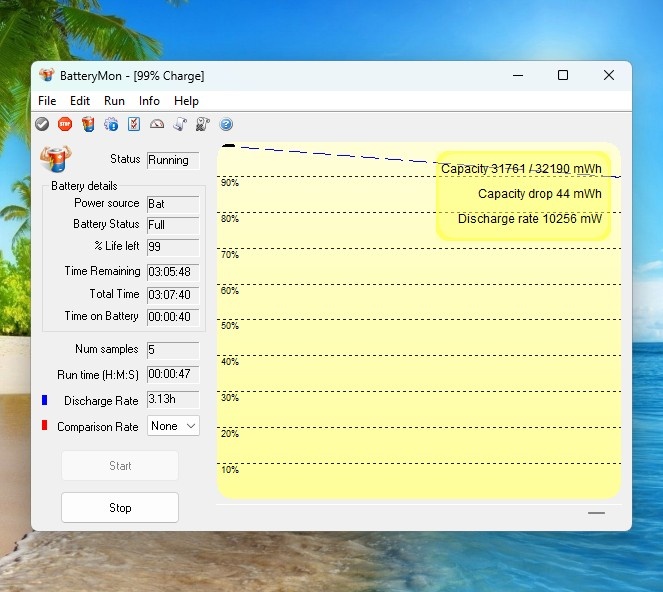
Task: Open the File menu
Action: 47,101
